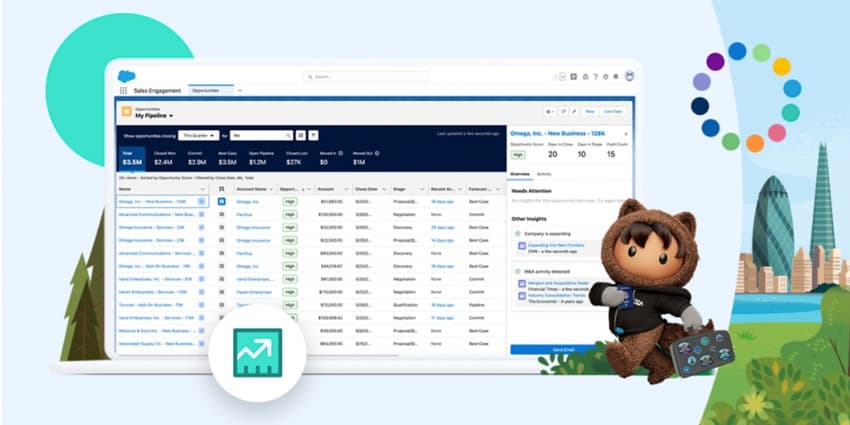The width and height of the screenshot is (850, 425).
Task: Click the List View button
Action: tap(613, 111)
